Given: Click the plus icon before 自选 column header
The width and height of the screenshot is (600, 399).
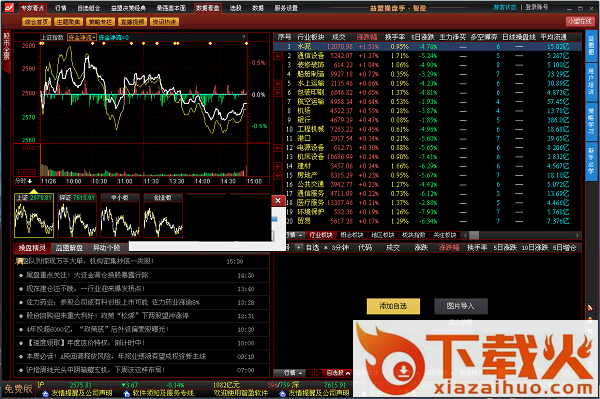Looking at the screenshot, I should tap(299, 248).
